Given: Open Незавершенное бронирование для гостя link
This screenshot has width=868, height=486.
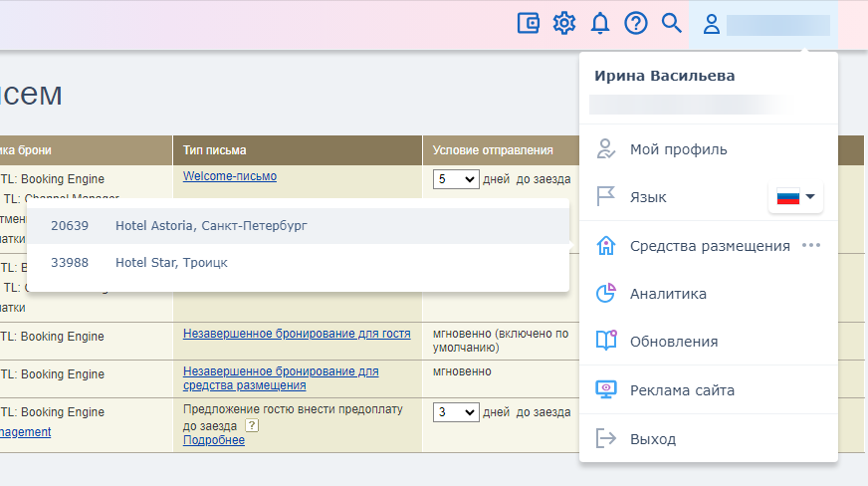Looking at the screenshot, I should 297,334.
